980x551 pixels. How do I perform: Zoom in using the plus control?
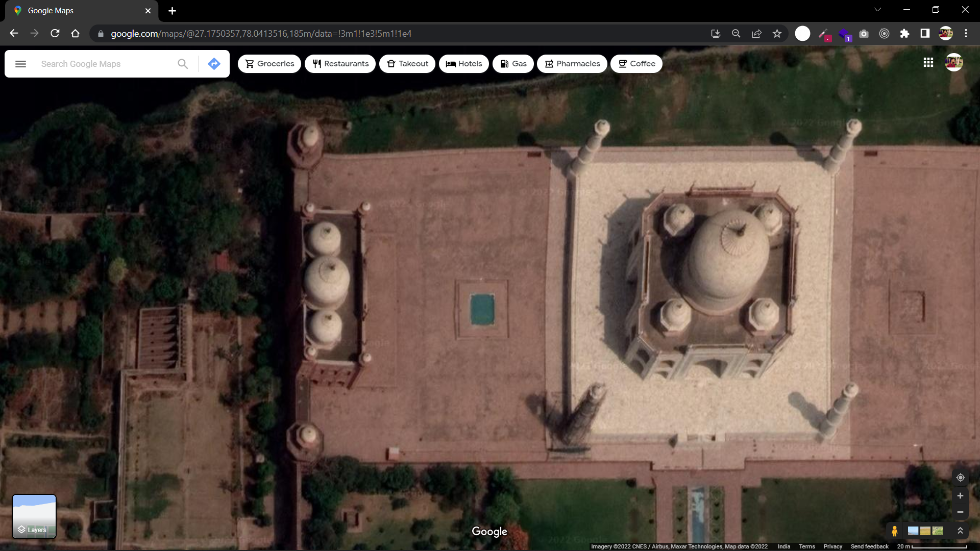[x=960, y=495]
